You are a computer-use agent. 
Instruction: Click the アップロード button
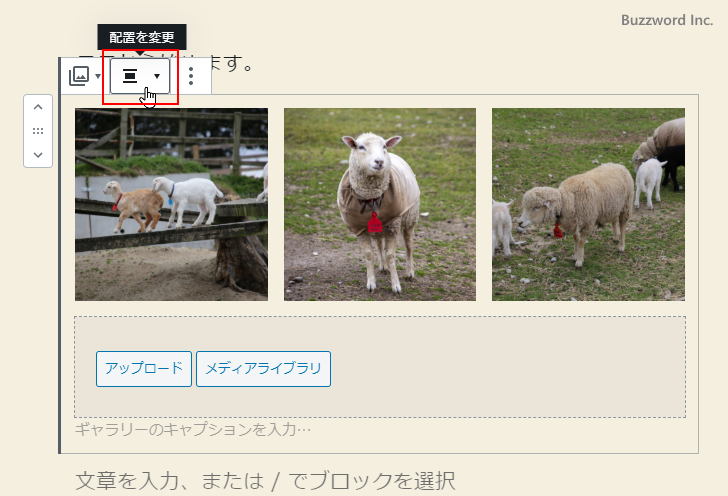point(144,369)
